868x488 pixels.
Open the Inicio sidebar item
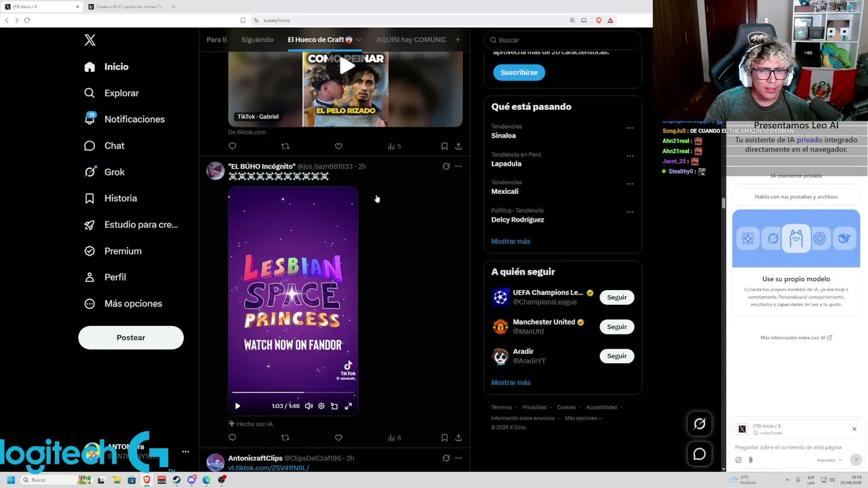tap(106, 66)
